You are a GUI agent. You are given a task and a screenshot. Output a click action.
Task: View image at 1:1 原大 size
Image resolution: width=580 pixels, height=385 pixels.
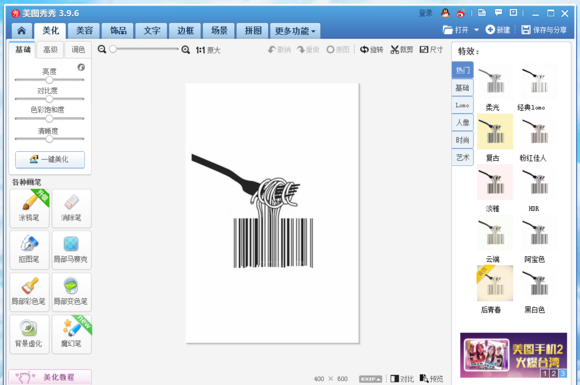coord(208,50)
